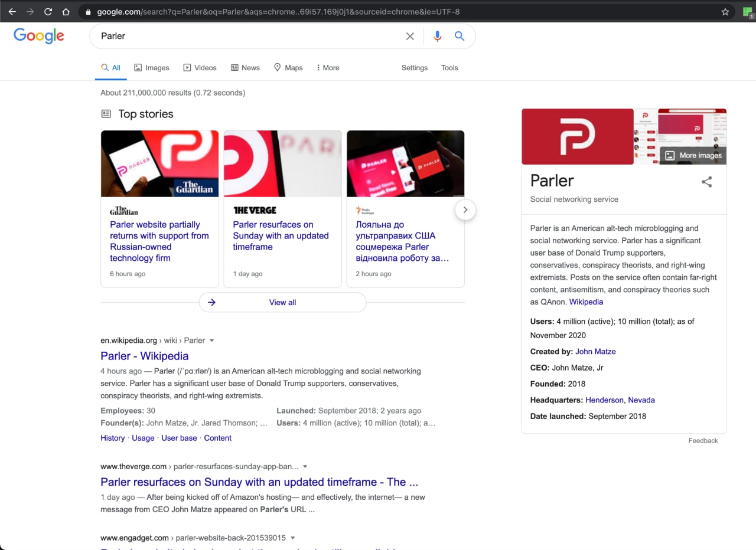The image size is (756, 550).
Task: Clear the search box with the X icon
Action: pyautogui.click(x=410, y=36)
